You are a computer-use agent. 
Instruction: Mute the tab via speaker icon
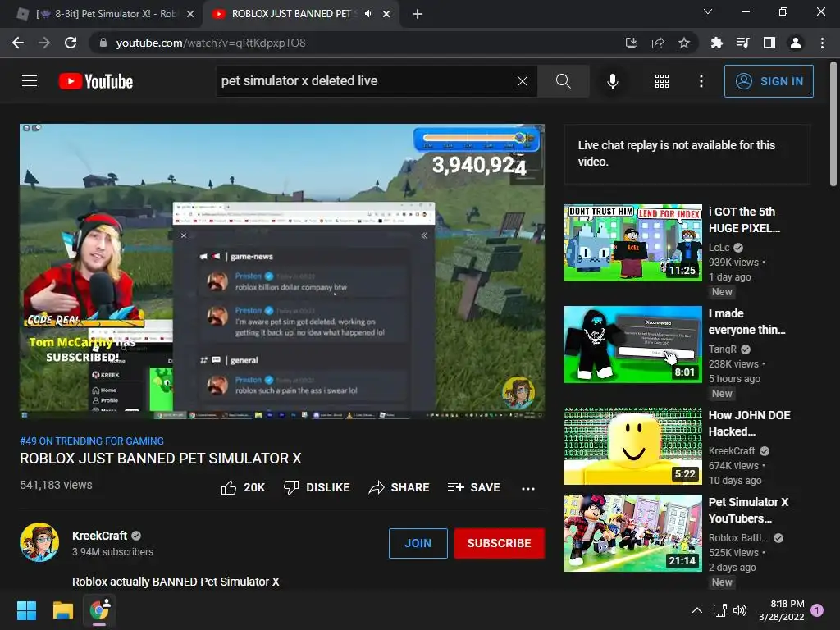click(368, 14)
